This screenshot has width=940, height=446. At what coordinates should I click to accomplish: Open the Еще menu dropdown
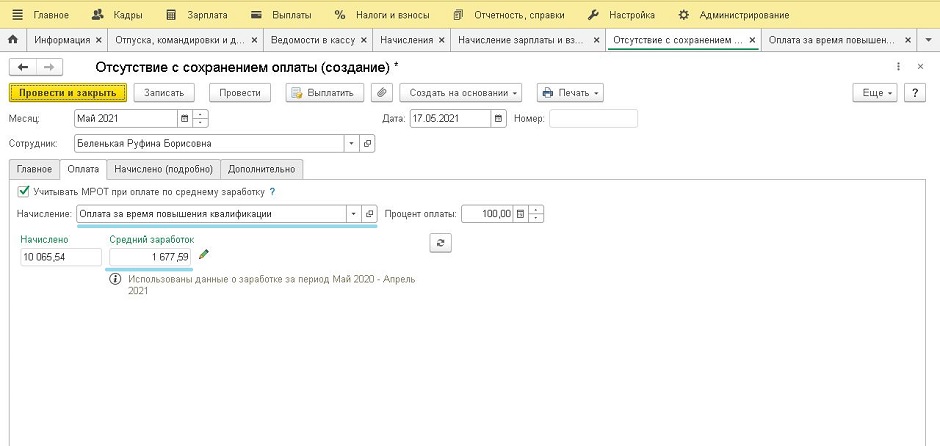point(873,93)
